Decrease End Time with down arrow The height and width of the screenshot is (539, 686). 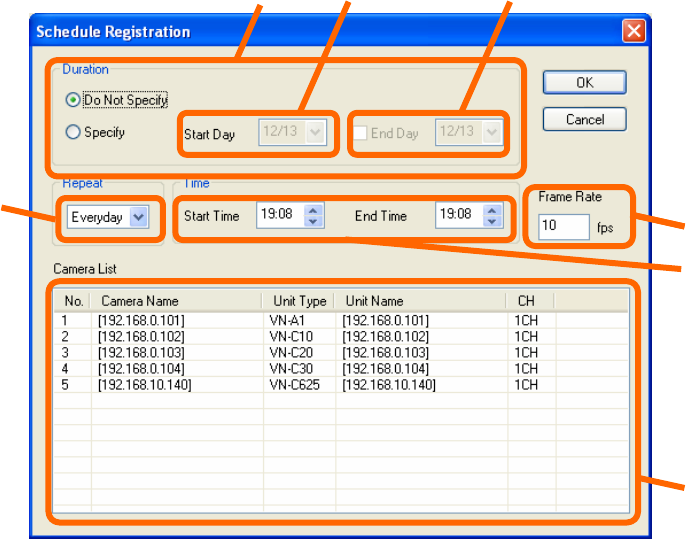coord(492,221)
